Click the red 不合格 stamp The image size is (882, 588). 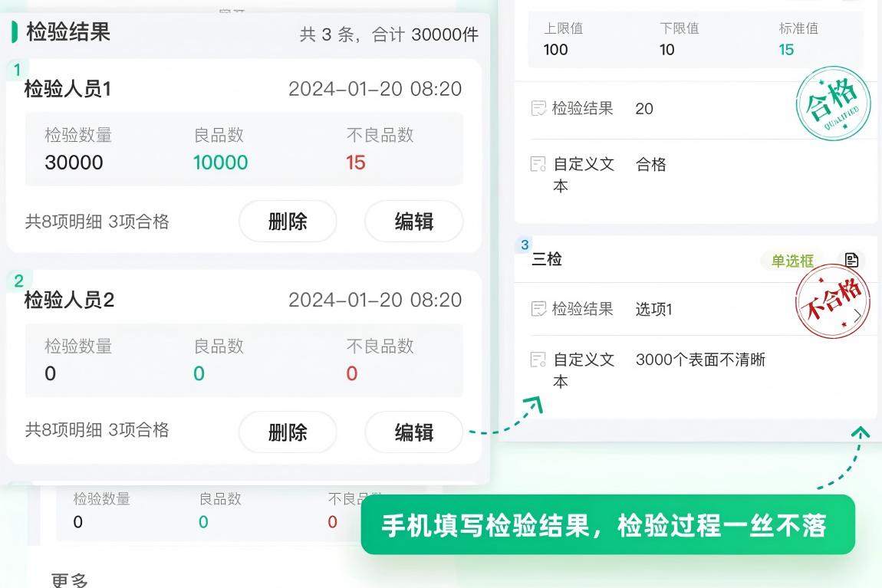pyautogui.click(x=832, y=301)
